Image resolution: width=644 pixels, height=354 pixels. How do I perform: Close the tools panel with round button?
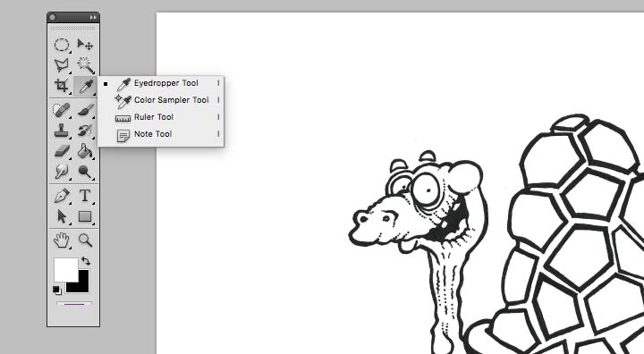52,17
